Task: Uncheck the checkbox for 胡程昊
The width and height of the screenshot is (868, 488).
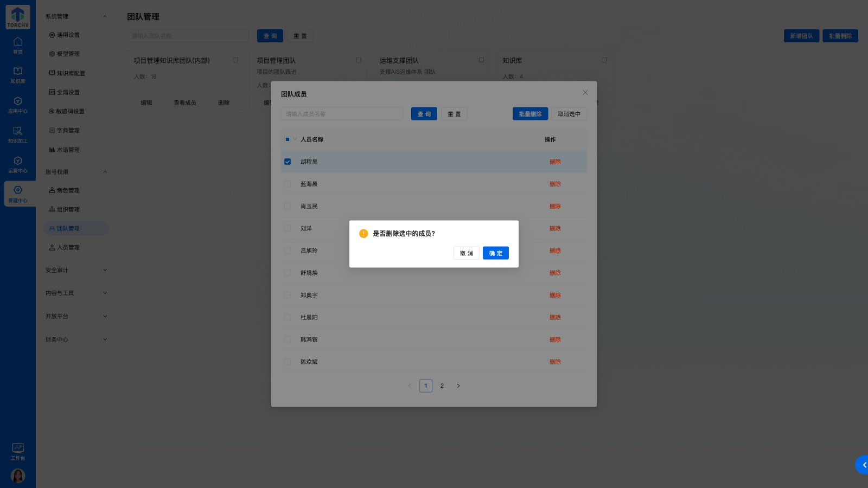Action: pos(288,162)
